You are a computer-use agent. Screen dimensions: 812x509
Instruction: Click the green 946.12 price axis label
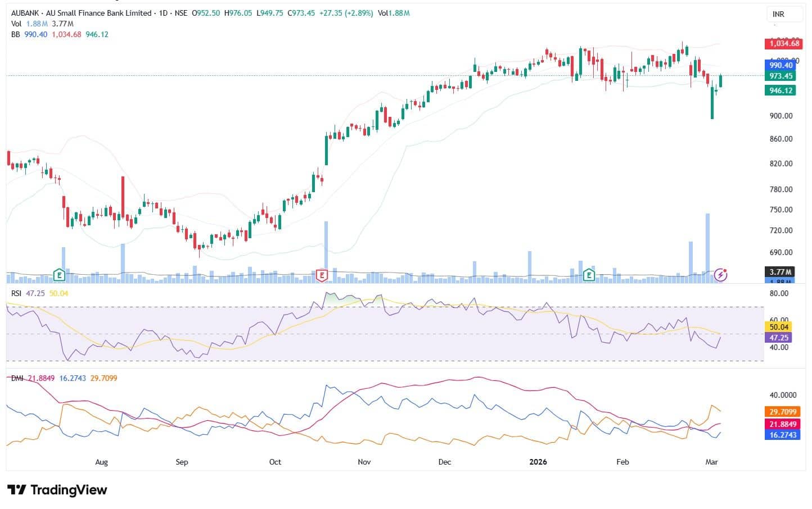click(781, 90)
